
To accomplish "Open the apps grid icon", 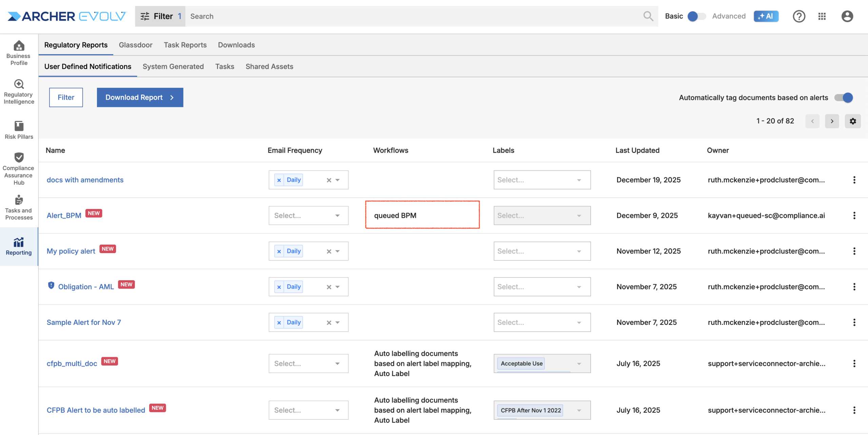I will 822,16.
